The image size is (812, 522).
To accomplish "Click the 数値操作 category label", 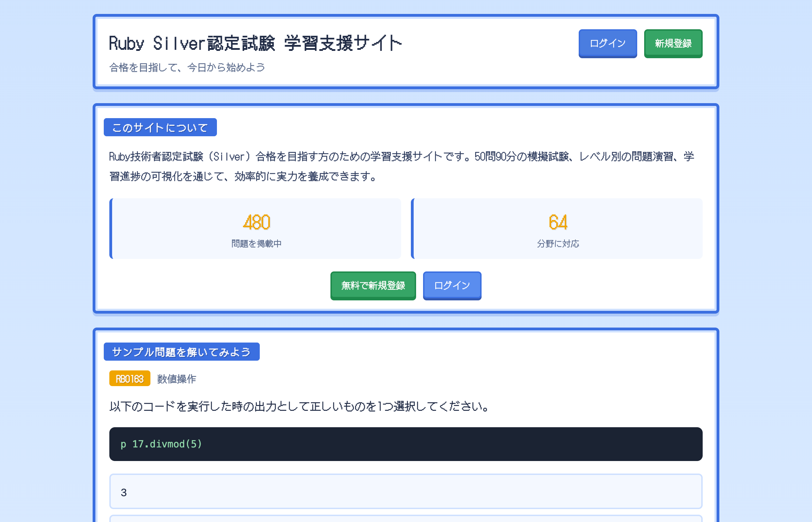I will 177,379.
